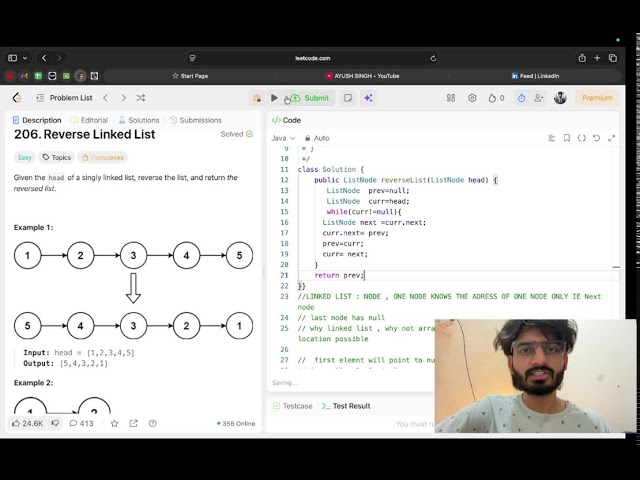Viewport: 640px width, 480px height.
Task: Switch to the Testcase tab
Action: pos(293,406)
